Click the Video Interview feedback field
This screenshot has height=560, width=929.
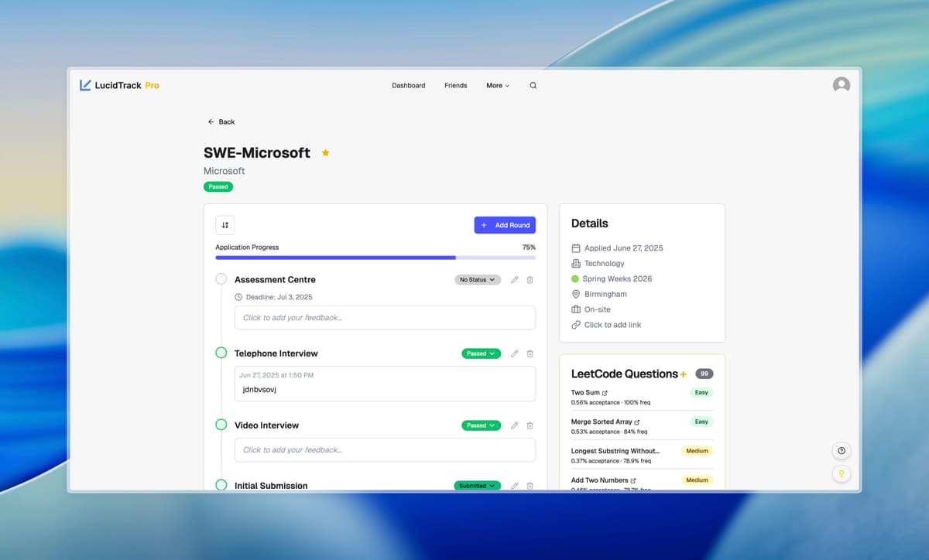385,450
